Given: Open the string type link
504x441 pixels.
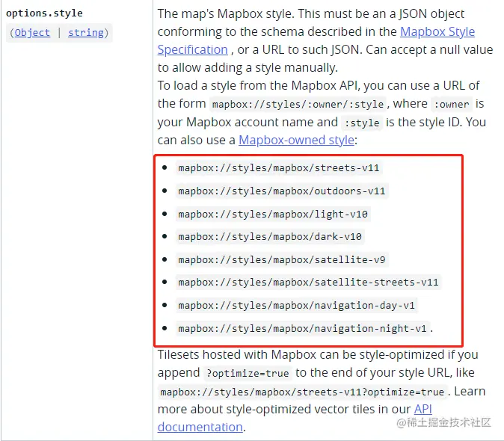Looking at the screenshot, I should [86, 33].
